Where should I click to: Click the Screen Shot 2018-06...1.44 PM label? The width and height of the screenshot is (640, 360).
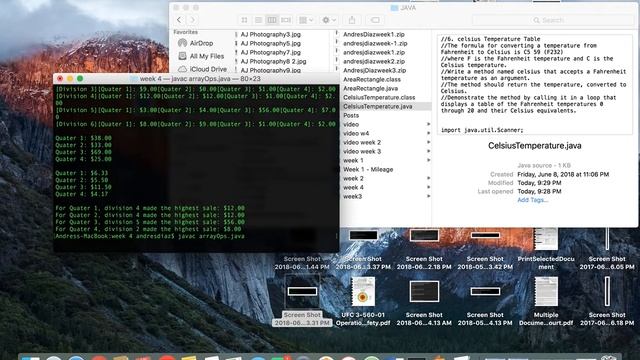302,263
